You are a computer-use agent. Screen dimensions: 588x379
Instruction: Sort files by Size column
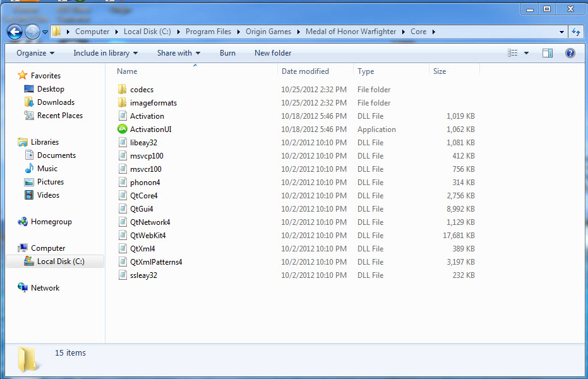440,71
